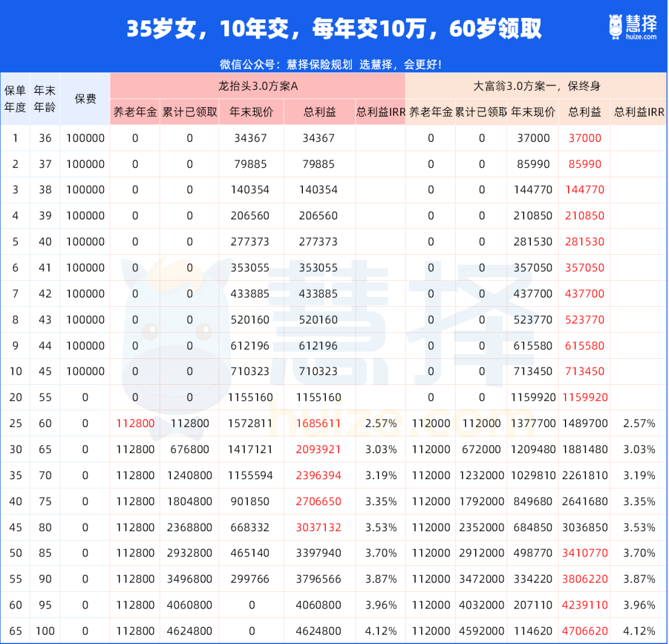Select the red 112800 养老年金 cell
Image resolution: width=669 pixels, height=644 pixels.
pos(135,423)
